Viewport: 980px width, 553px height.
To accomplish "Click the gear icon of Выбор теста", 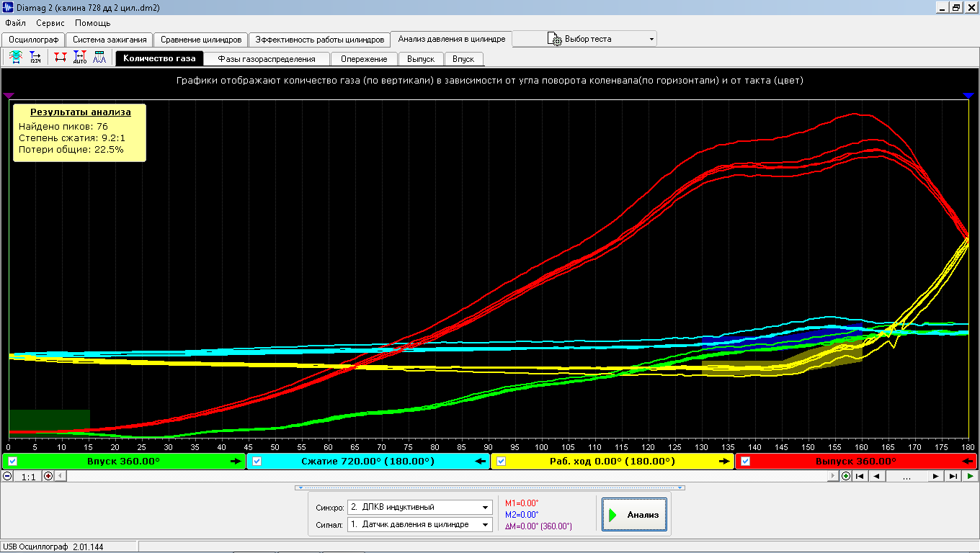I will [x=554, y=39].
